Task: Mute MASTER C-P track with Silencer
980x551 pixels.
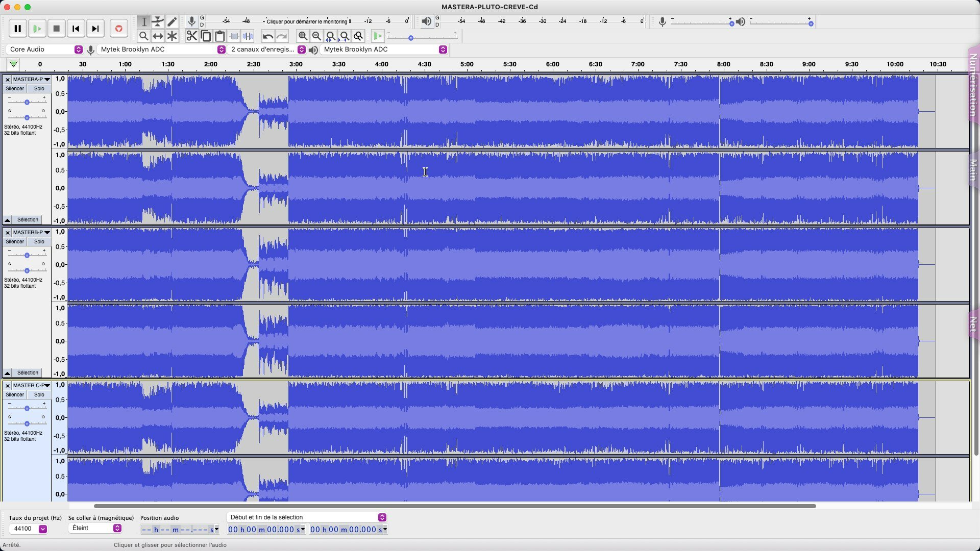Action: 15,395
